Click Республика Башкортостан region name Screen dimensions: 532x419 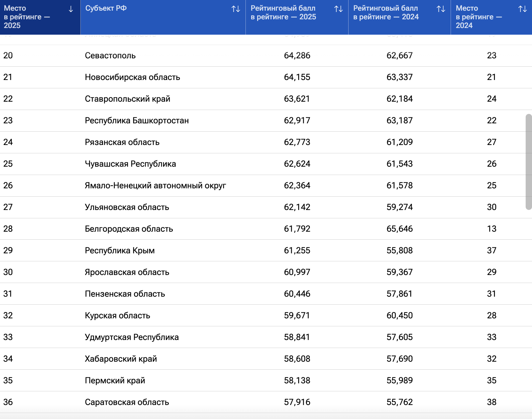pos(137,121)
